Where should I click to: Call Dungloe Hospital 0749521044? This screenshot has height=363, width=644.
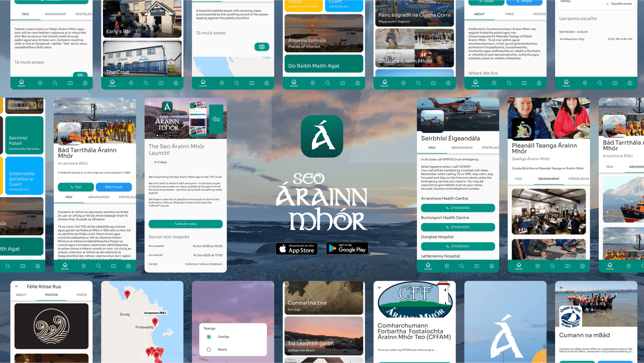tap(458, 246)
